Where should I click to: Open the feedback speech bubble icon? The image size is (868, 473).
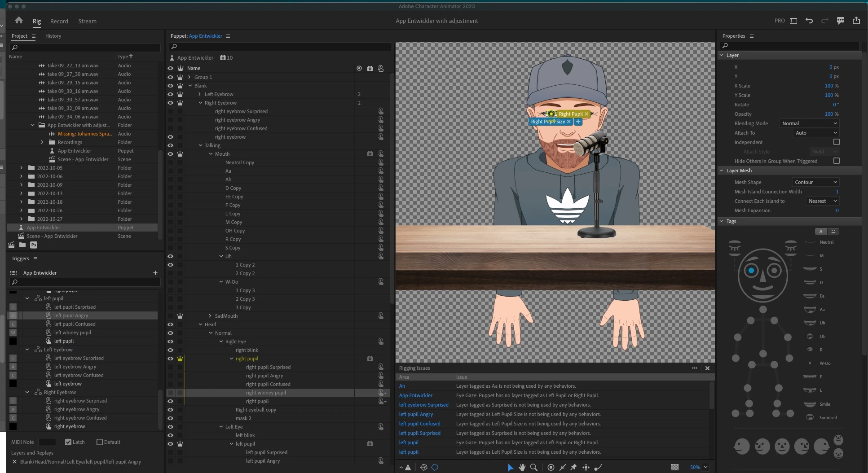coord(841,21)
